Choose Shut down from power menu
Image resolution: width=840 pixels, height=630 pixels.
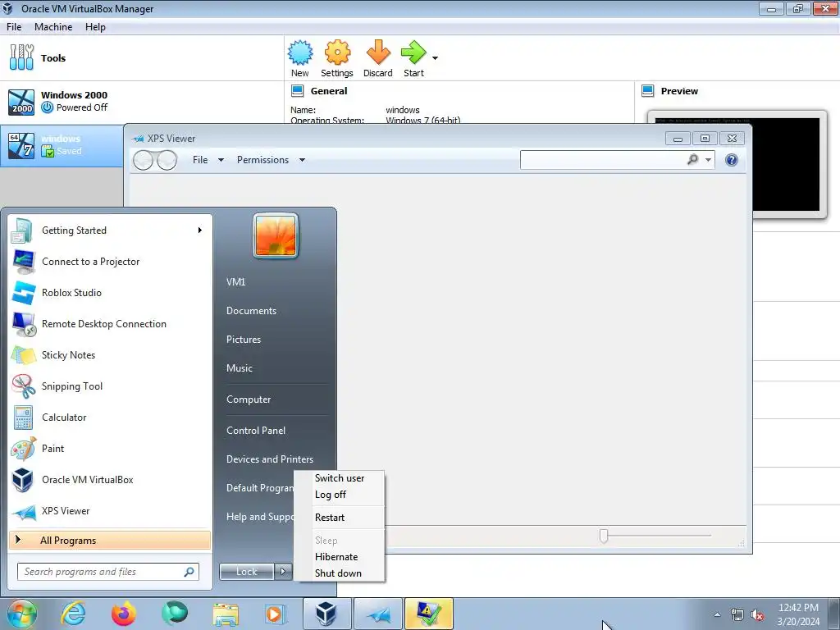pos(338,573)
